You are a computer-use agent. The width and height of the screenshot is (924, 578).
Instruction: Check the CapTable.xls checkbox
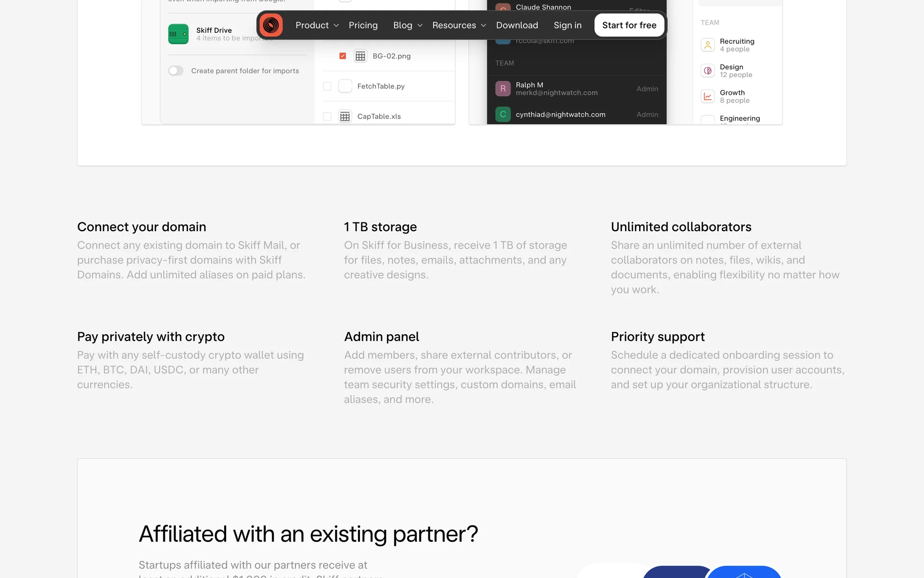pos(327,117)
